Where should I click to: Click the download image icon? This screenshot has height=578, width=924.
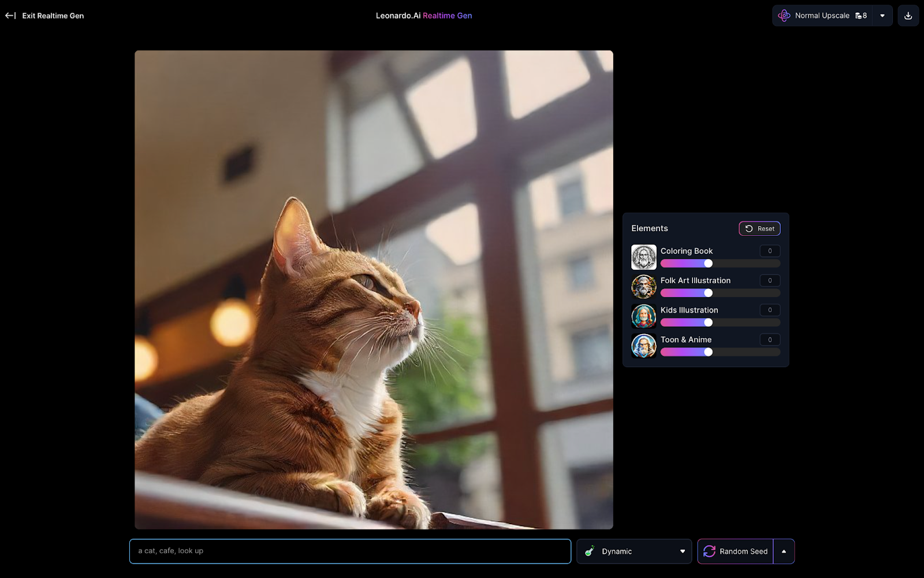[x=908, y=16]
